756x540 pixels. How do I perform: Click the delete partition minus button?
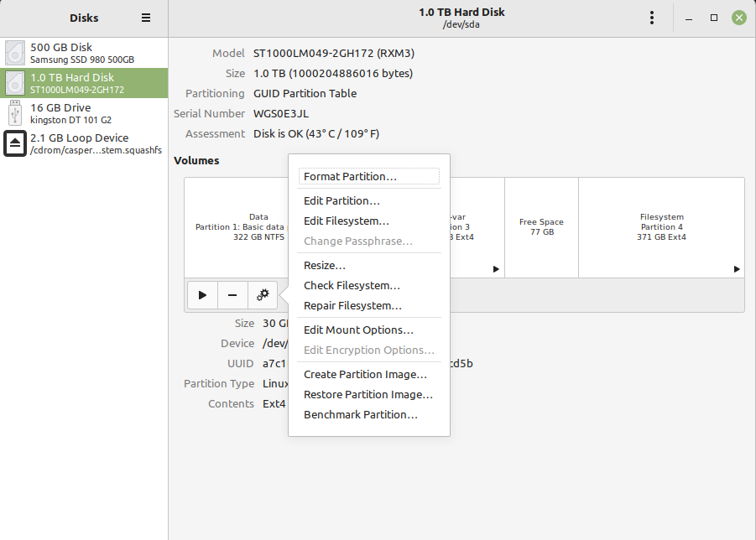coord(232,295)
